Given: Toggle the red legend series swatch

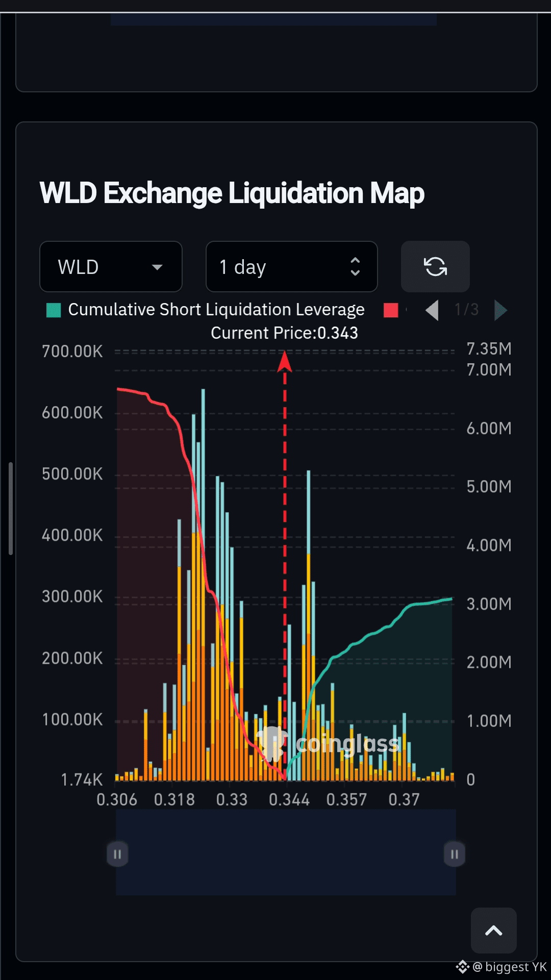Looking at the screenshot, I should point(391,310).
